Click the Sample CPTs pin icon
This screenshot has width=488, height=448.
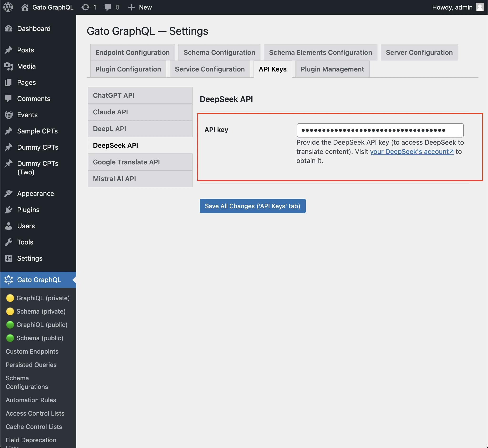pos(9,131)
